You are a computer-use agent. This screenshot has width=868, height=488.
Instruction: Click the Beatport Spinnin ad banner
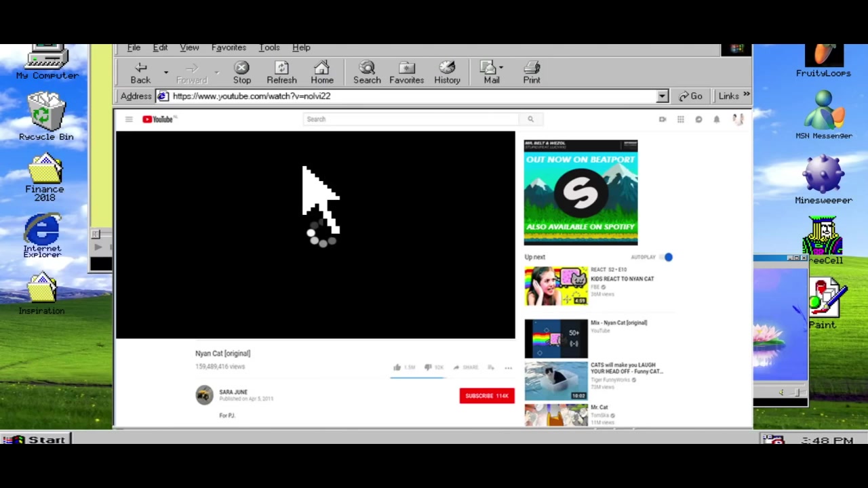point(580,192)
